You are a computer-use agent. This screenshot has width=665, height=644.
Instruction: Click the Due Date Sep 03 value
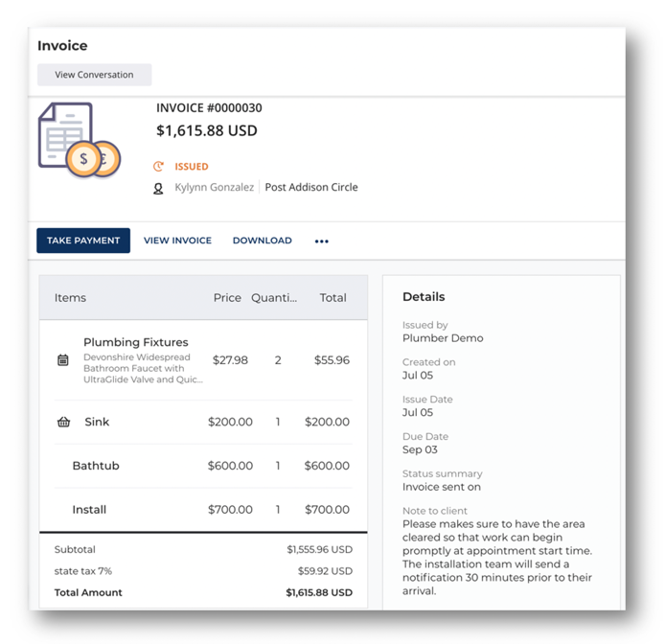click(x=420, y=449)
